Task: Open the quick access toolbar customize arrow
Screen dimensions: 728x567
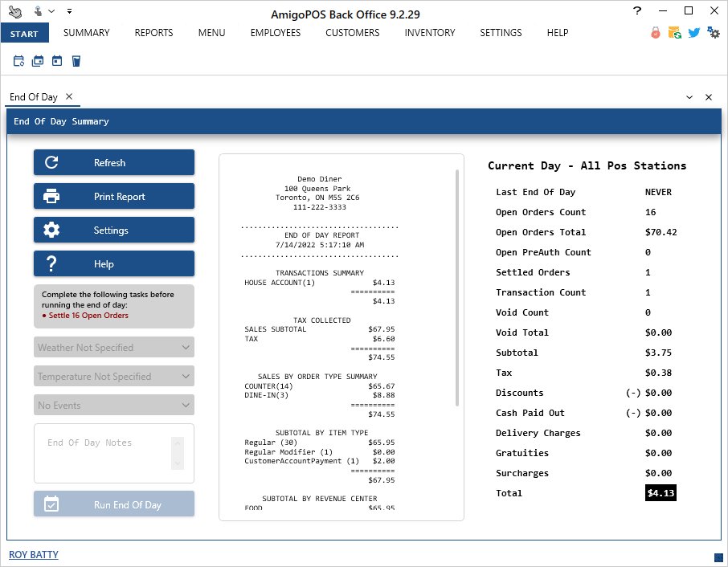Action: (69, 11)
